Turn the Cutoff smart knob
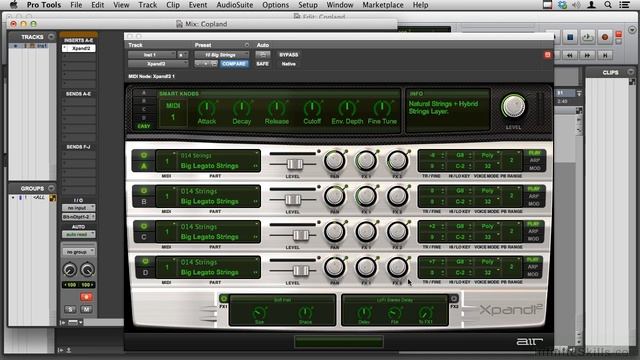 [312, 108]
